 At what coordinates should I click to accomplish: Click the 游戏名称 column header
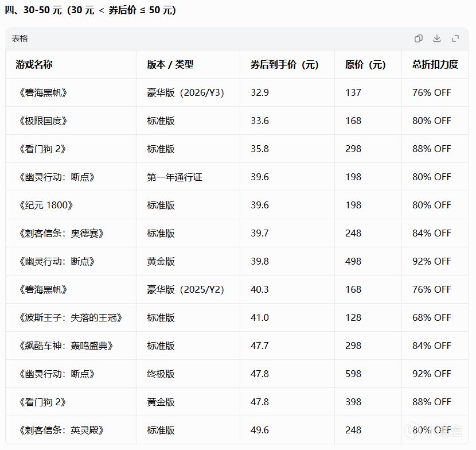pyautogui.click(x=34, y=64)
